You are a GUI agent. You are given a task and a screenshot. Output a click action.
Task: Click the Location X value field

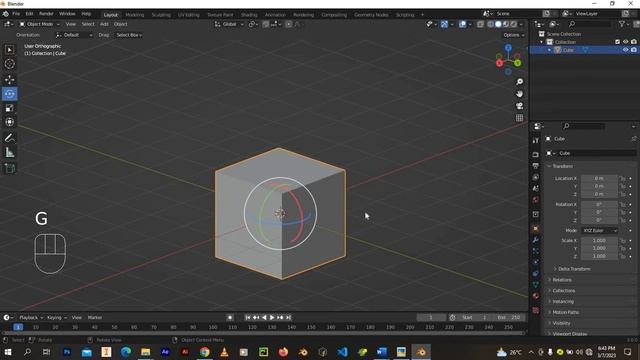pyautogui.click(x=599, y=178)
